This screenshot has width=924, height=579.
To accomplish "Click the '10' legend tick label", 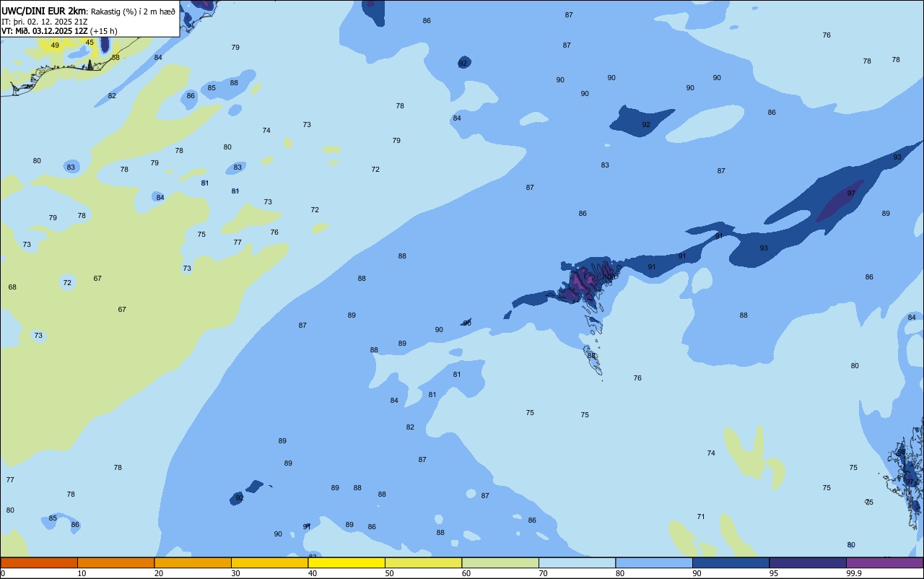I will 82,573.
